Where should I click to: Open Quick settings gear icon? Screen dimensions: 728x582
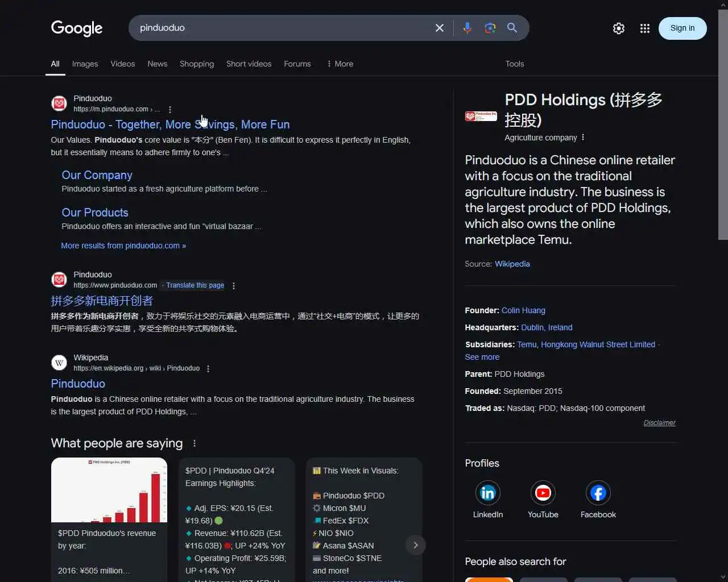[x=619, y=28]
